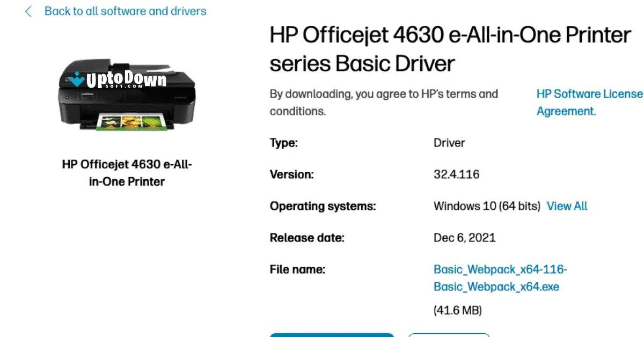This screenshot has width=644, height=337.
Task: Click View All operating systems
Action: click(567, 206)
